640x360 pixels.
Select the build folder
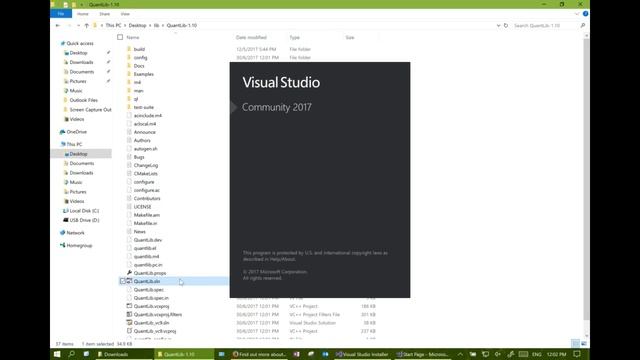tap(139, 49)
